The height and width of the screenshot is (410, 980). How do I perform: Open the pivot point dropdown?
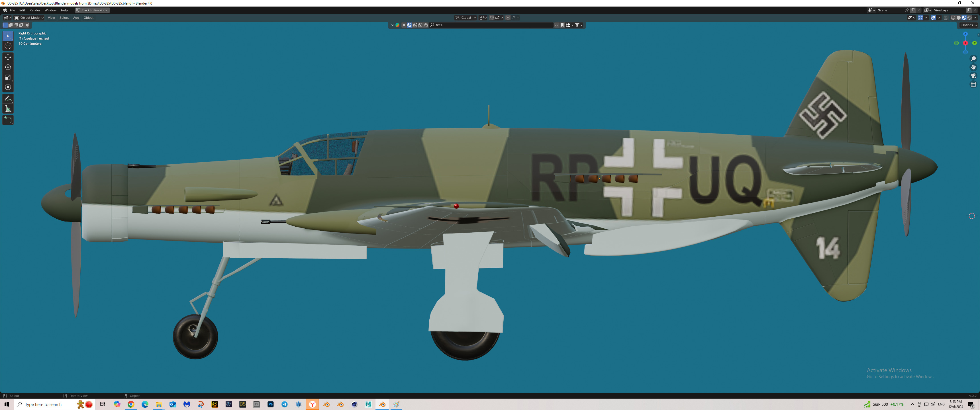coord(483,18)
